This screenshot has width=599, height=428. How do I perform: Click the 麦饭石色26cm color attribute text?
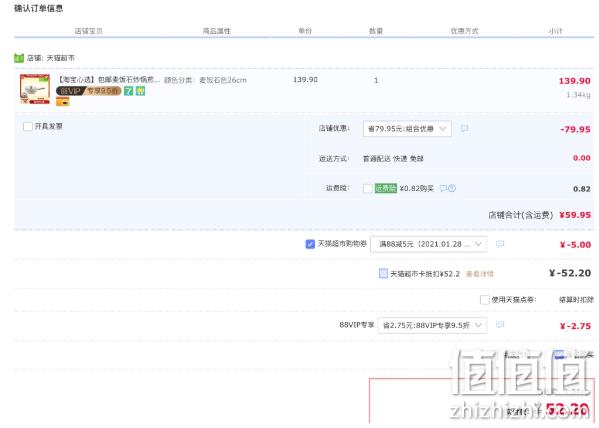tap(223, 80)
